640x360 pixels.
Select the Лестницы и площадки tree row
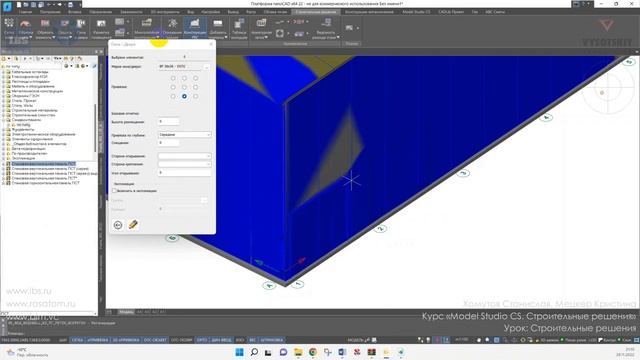(30, 81)
